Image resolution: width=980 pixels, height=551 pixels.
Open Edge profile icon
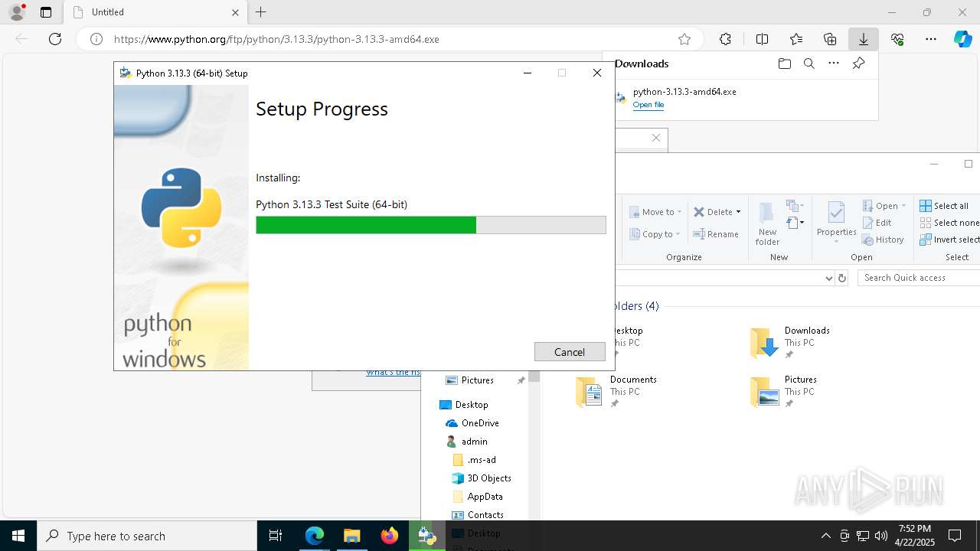pyautogui.click(x=17, y=12)
